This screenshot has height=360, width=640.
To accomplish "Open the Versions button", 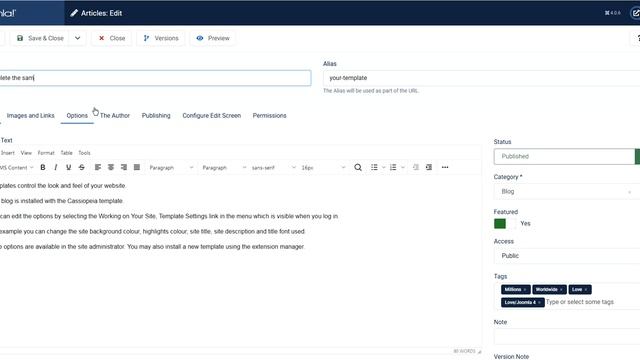I will click(x=161, y=38).
